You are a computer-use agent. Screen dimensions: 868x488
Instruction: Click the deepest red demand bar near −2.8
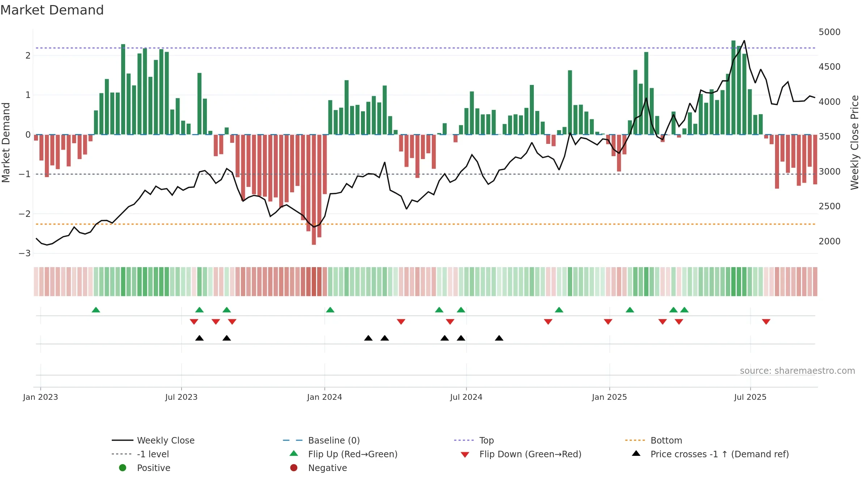(314, 190)
